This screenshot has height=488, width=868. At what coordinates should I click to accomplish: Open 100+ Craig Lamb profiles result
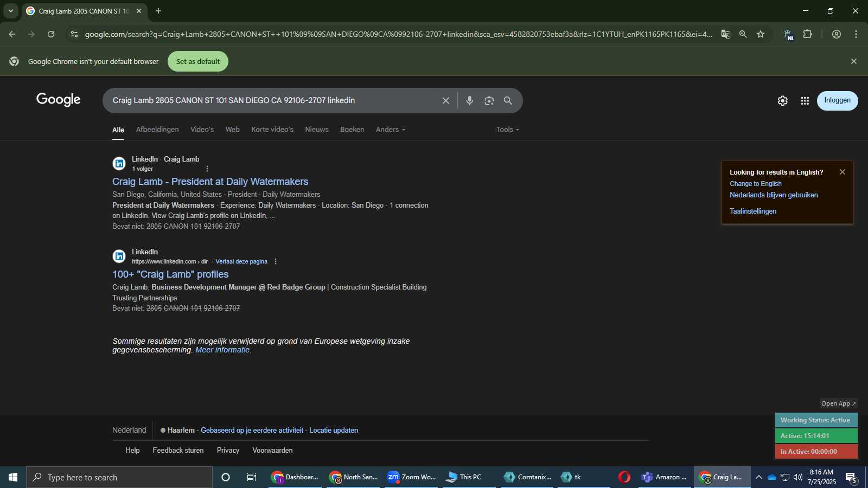pos(170,274)
